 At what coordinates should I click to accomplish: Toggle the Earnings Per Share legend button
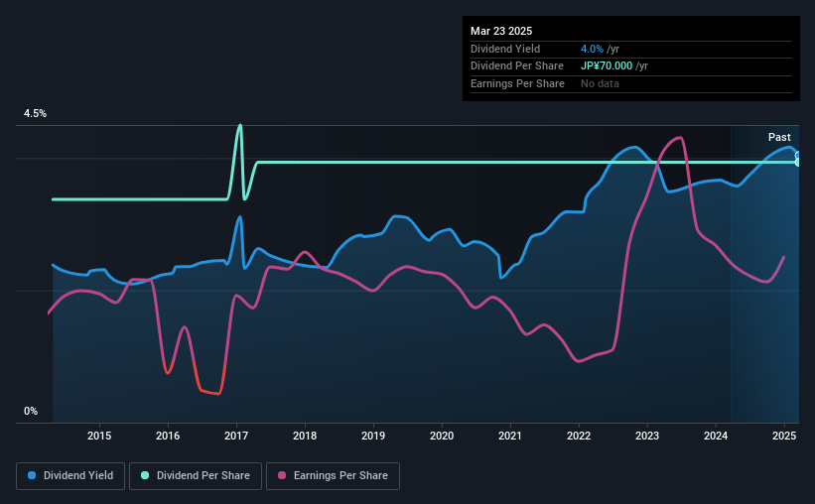click(333, 476)
